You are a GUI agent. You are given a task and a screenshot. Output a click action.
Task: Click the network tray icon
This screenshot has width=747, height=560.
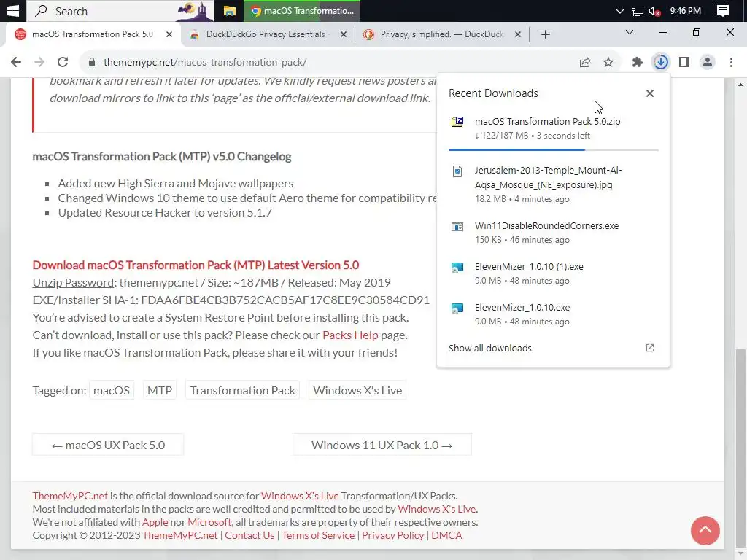click(x=637, y=12)
